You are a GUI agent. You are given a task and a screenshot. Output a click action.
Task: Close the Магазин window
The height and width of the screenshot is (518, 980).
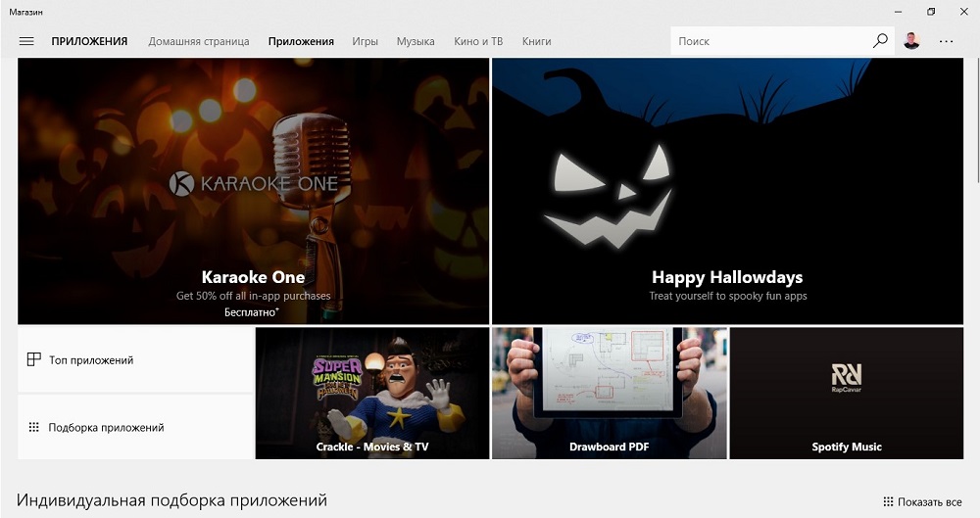(963, 12)
